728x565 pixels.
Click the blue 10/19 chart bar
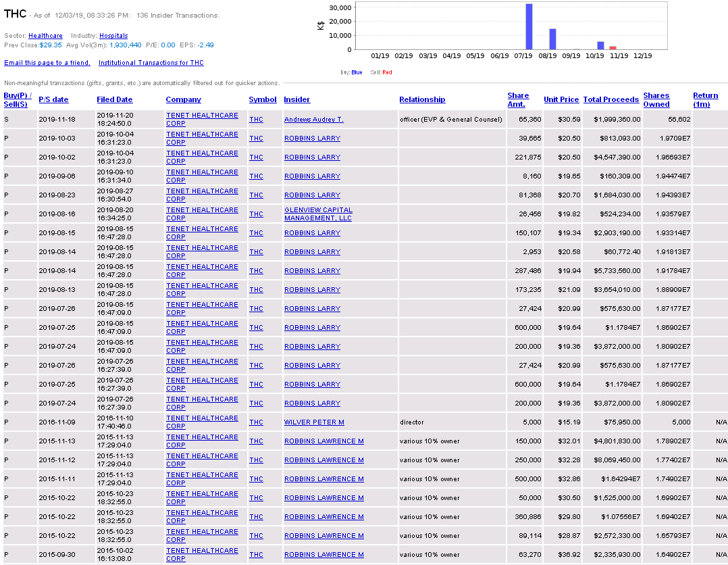[x=601, y=45]
